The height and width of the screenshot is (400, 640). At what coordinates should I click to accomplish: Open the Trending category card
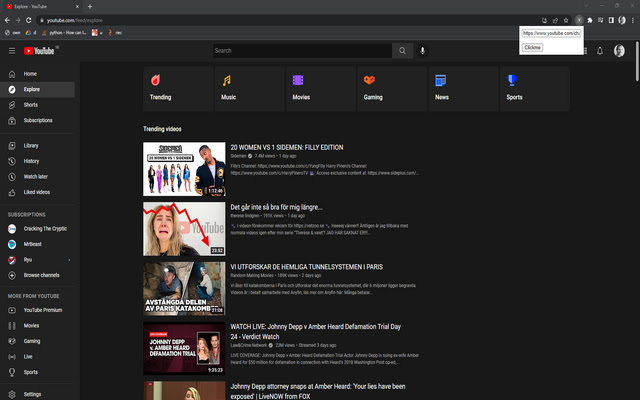coord(178,89)
